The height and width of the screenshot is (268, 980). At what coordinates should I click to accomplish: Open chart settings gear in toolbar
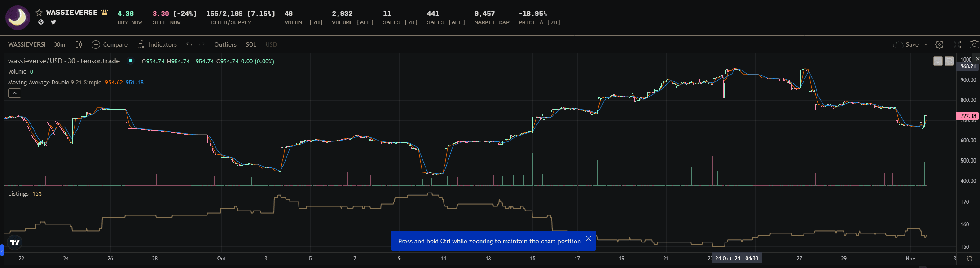939,44
